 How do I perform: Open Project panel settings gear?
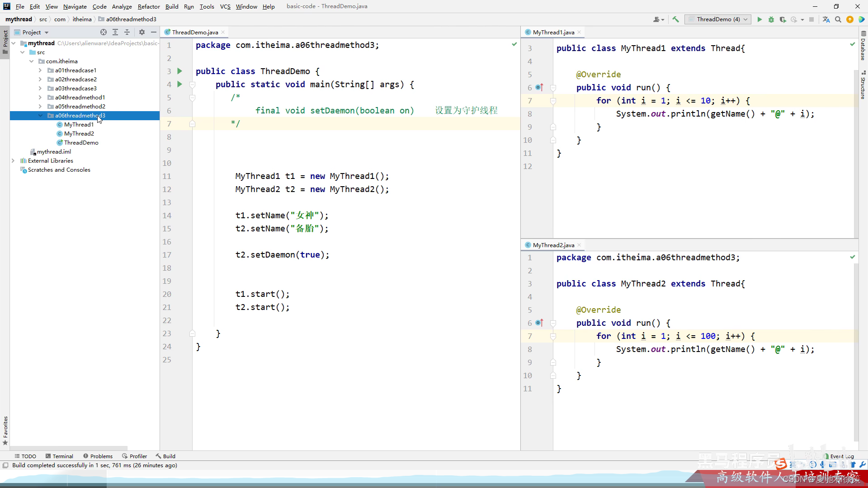click(x=142, y=32)
